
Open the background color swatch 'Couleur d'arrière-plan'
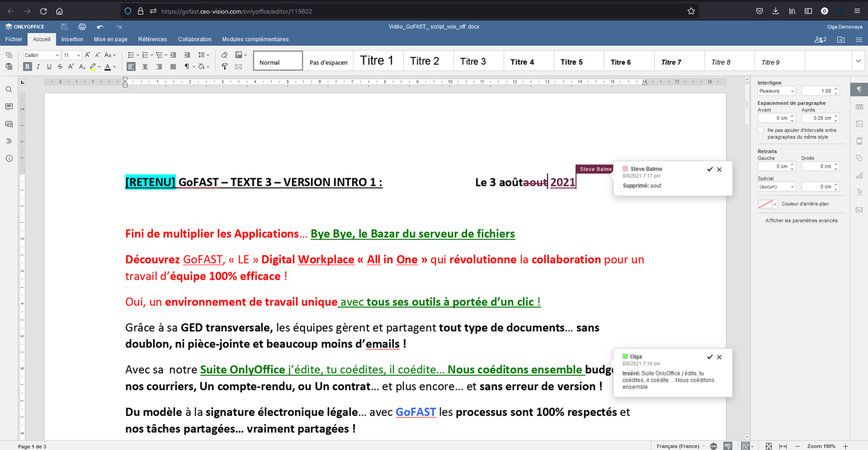(x=767, y=204)
